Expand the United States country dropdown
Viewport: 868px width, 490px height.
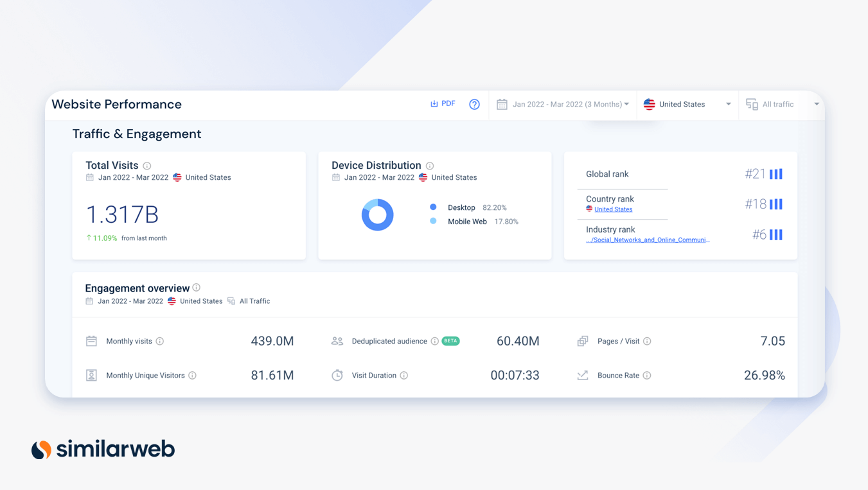(x=687, y=105)
